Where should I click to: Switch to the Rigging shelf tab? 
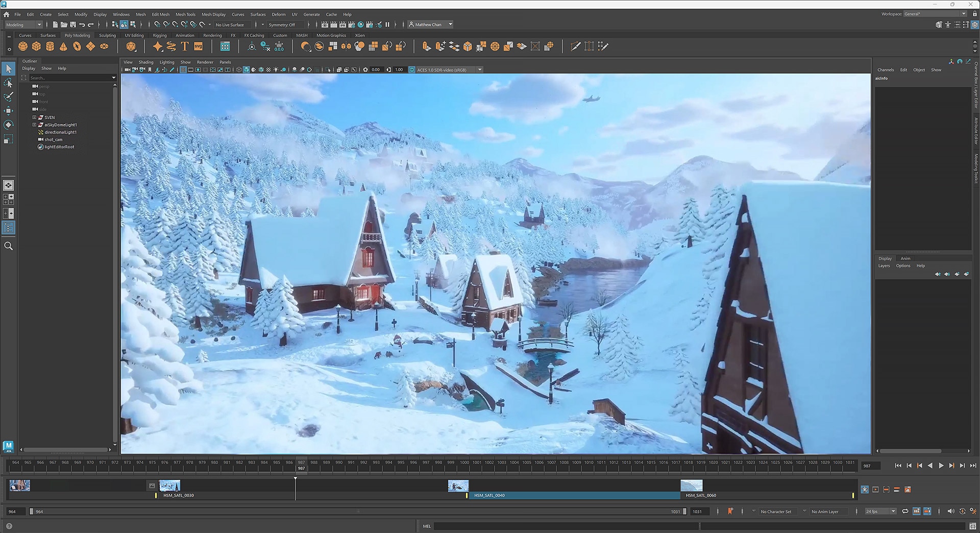(159, 35)
